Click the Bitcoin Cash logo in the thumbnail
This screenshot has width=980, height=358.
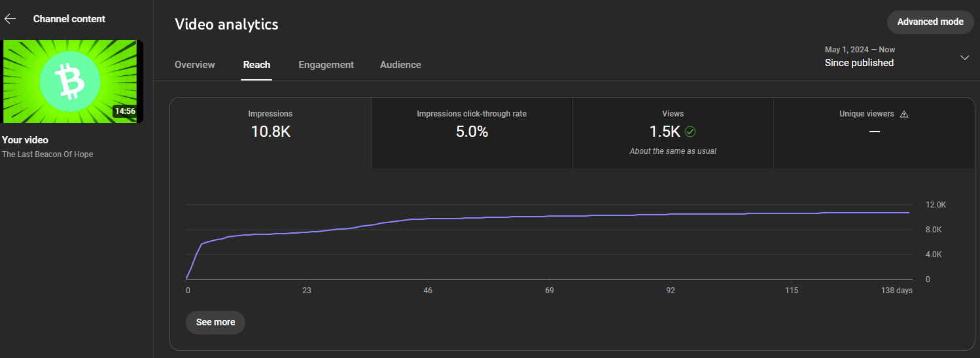click(70, 82)
